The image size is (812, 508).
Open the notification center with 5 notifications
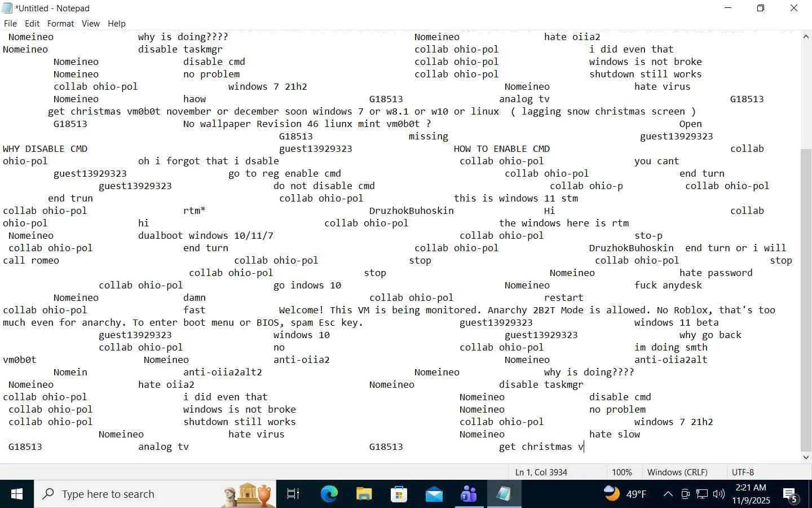[790, 495]
